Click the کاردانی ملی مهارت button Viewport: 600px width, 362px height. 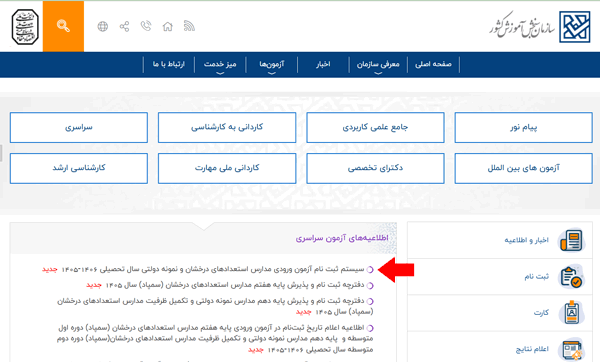227,168
